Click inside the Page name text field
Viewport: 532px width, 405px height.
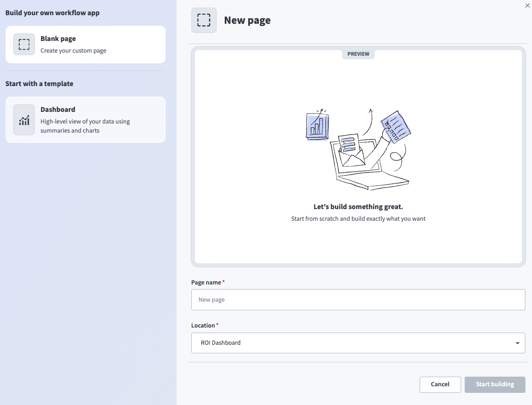pyautogui.click(x=358, y=300)
